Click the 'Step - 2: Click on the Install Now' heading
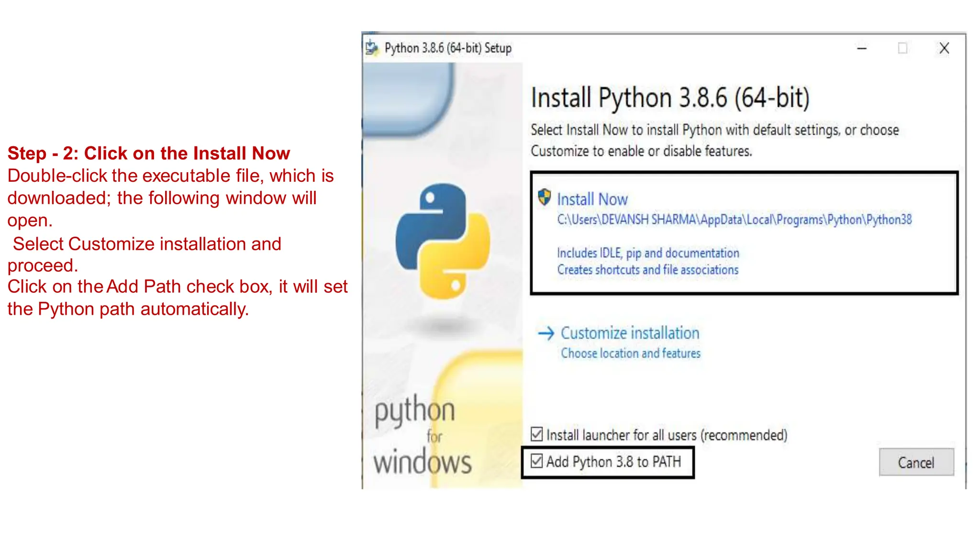 click(x=149, y=154)
